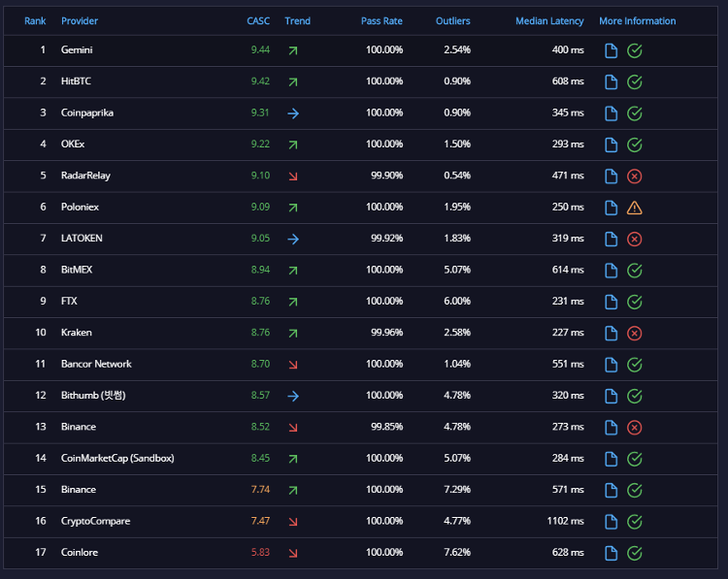Click the red X status for Kraken
728x579 pixels.
pos(634,333)
